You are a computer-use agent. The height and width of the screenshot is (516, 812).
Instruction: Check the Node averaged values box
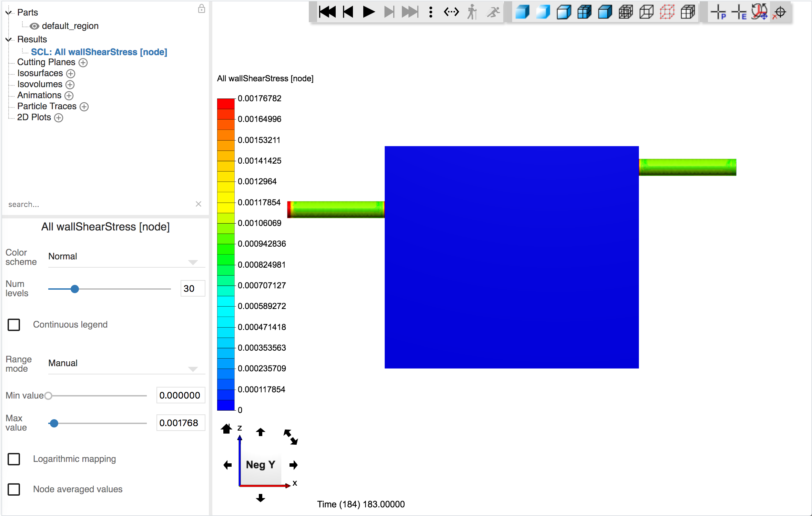[14, 489]
